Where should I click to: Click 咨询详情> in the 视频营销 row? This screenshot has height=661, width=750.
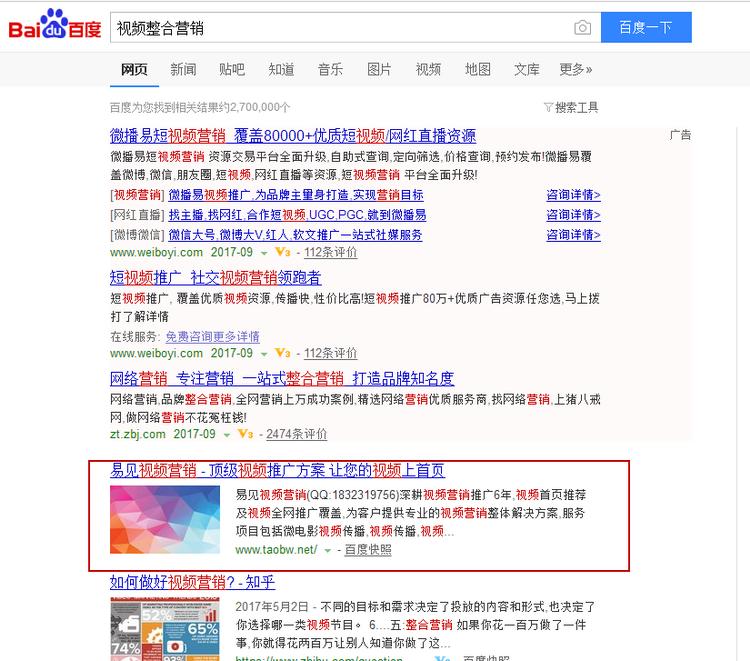574,195
